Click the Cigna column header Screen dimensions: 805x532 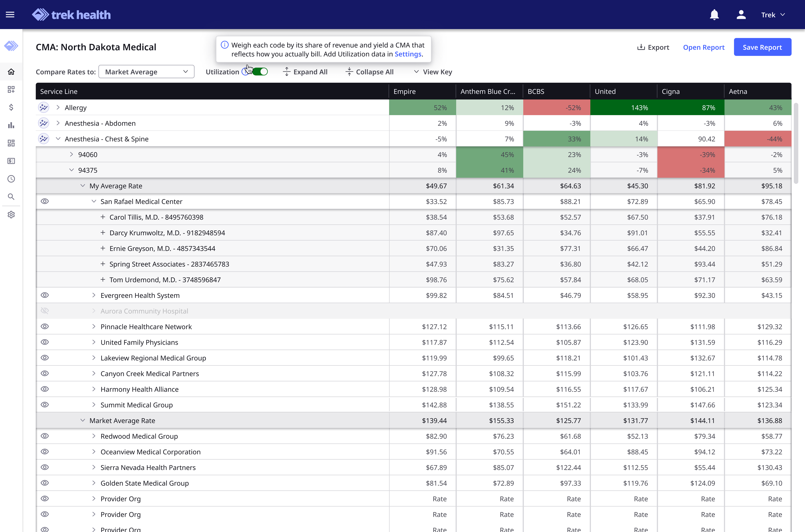click(691, 91)
